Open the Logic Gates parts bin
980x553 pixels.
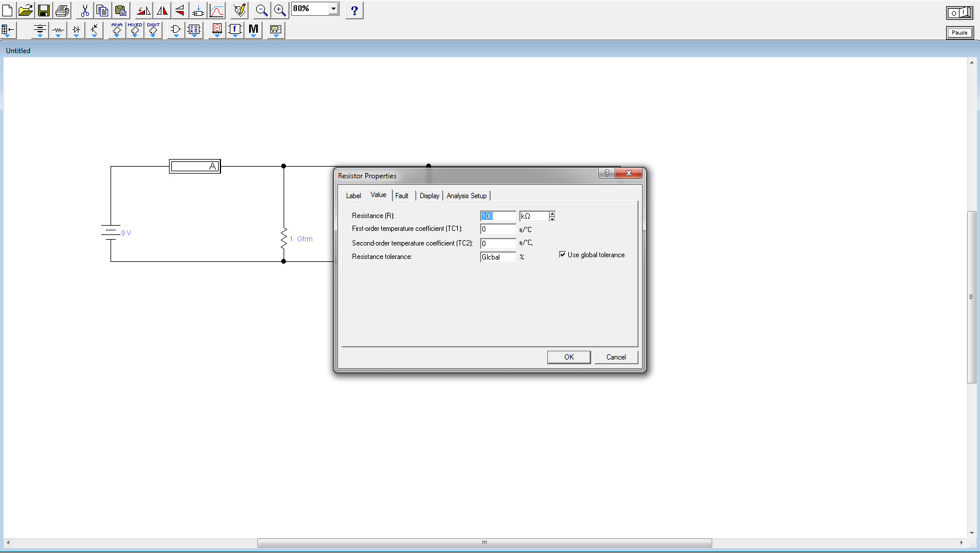coord(176,30)
